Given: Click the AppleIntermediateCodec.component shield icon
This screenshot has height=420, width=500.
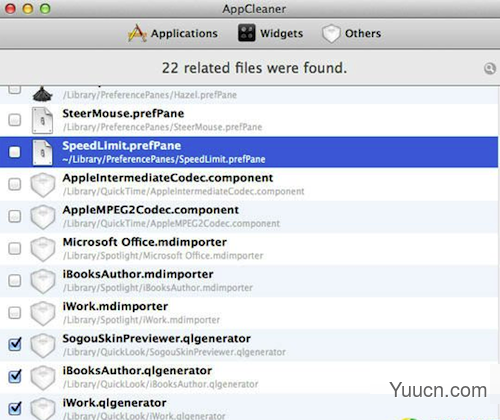Looking at the screenshot, I should 43,185.
